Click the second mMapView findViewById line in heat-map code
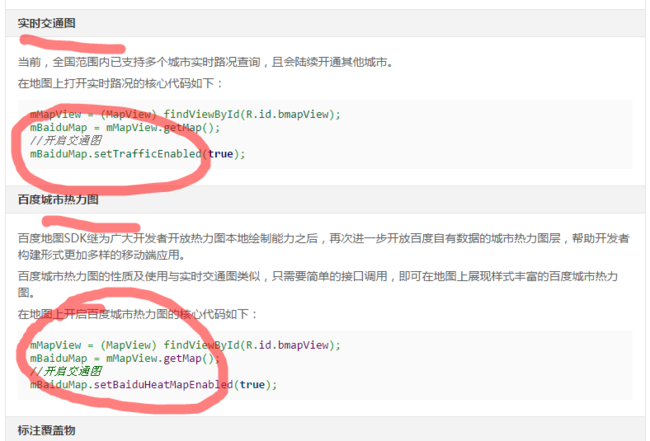Viewport: 650px width, 441px height. tap(185, 345)
